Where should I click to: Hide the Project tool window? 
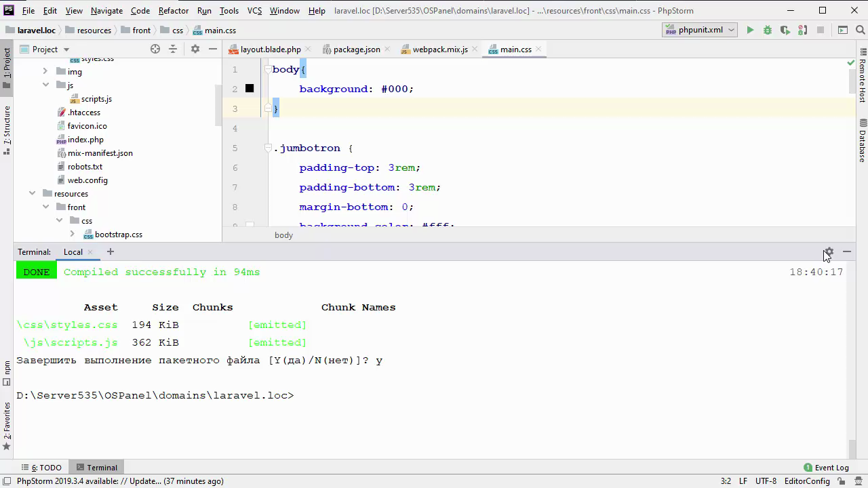(x=213, y=49)
